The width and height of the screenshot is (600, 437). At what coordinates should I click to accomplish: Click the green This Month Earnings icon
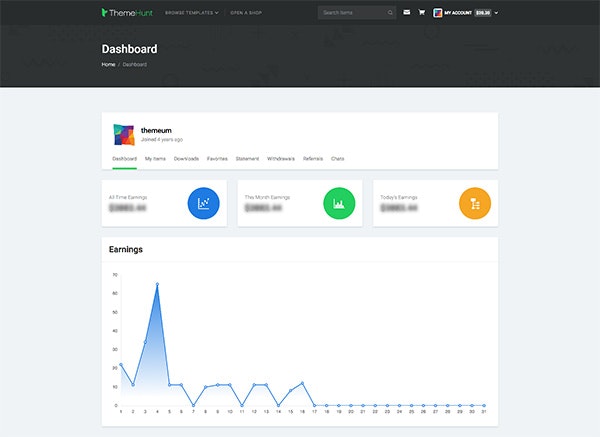click(x=339, y=203)
